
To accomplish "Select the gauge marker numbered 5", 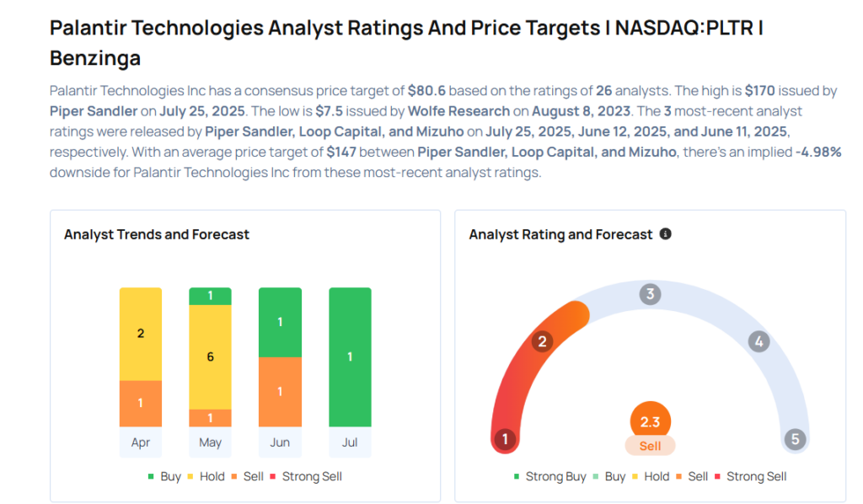I will [795, 439].
